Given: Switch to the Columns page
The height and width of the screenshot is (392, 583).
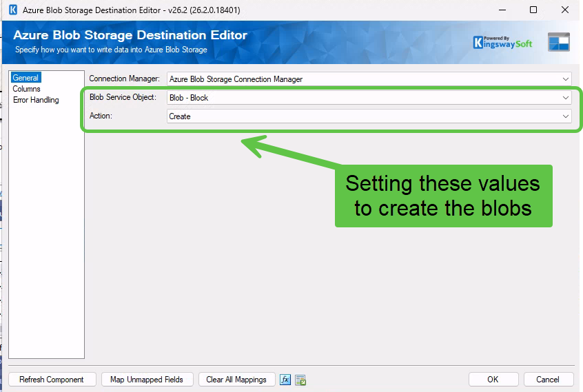Looking at the screenshot, I should (26, 89).
